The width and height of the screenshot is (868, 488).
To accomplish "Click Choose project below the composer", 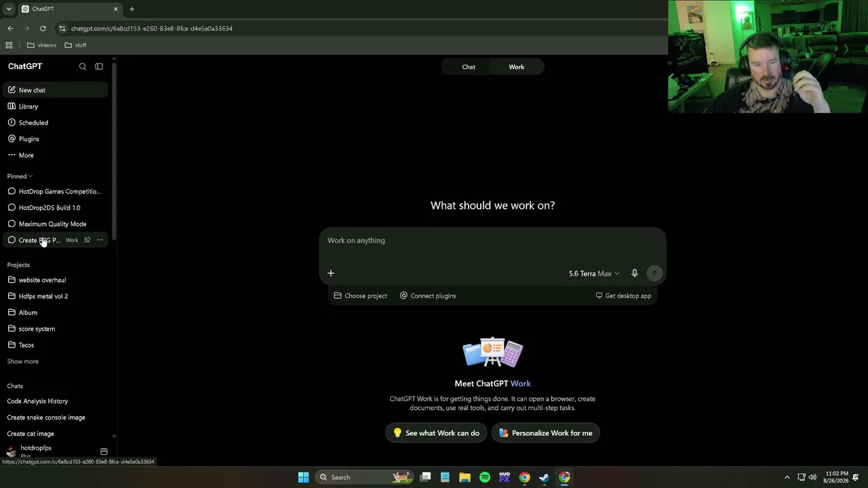I will click(x=361, y=296).
